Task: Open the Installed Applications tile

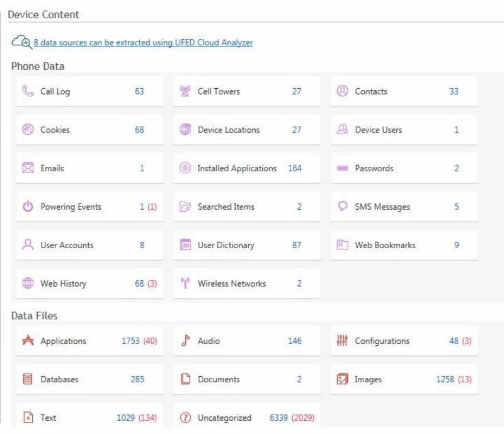Action: pyautogui.click(x=246, y=168)
